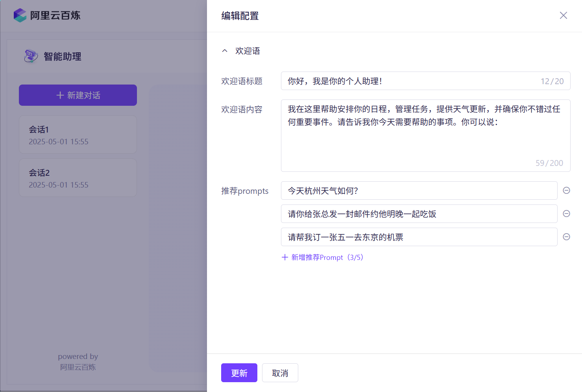
Task: Click the 欢迎语内容 label
Action: point(242,109)
